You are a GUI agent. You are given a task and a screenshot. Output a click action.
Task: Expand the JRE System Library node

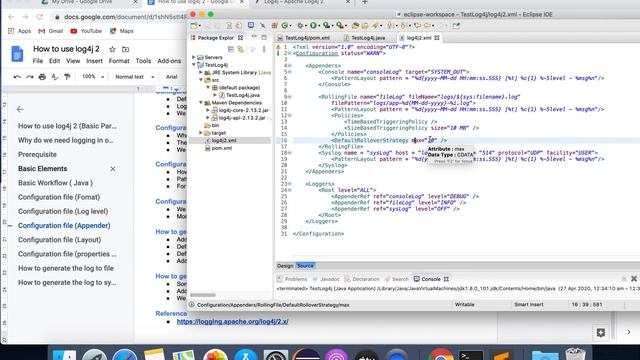click(201, 72)
